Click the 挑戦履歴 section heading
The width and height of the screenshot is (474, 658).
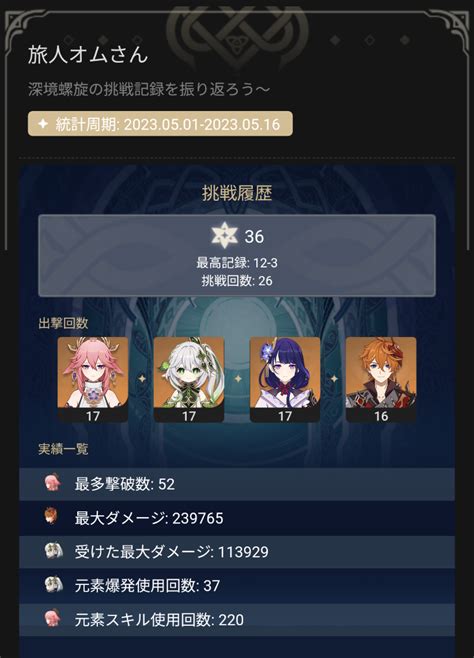237,193
